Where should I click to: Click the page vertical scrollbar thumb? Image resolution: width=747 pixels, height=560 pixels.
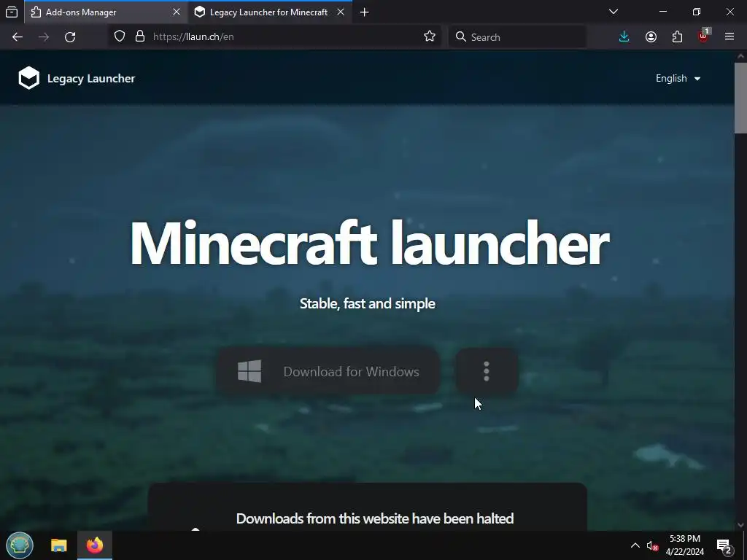click(x=740, y=98)
